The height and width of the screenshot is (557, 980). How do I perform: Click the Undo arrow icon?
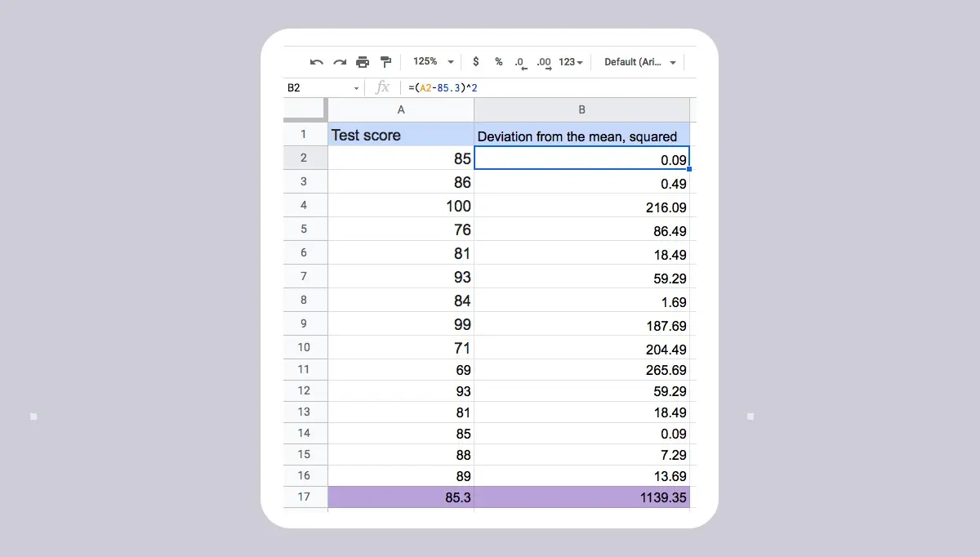coord(317,61)
